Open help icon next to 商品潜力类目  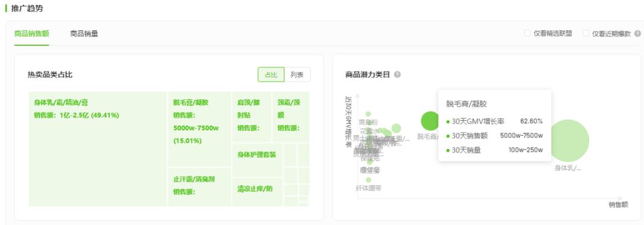(x=397, y=74)
